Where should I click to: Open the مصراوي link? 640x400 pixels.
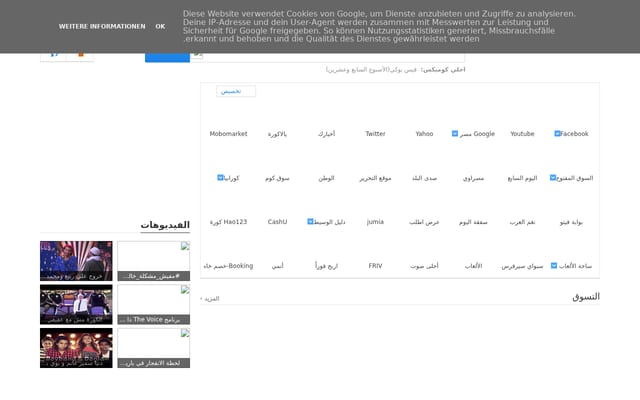(473, 178)
